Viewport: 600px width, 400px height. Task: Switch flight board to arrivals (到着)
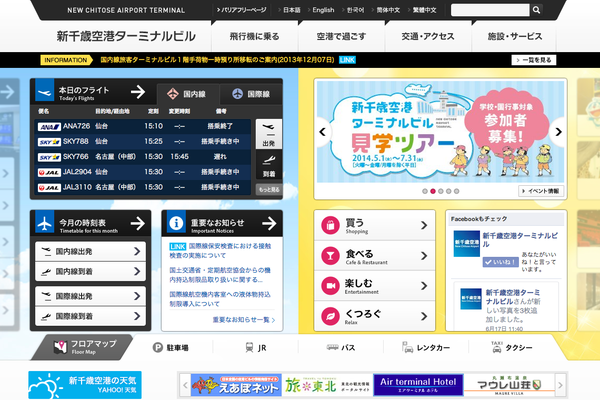(x=269, y=167)
